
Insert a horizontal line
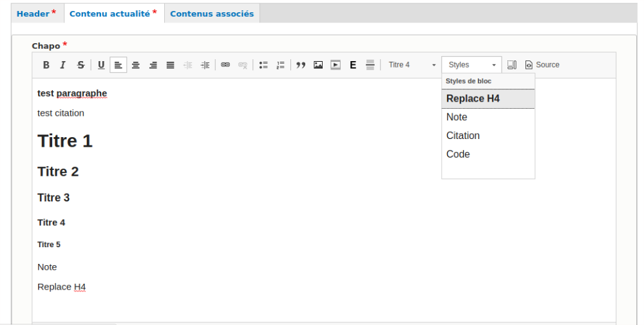click(x=370, y=65)
